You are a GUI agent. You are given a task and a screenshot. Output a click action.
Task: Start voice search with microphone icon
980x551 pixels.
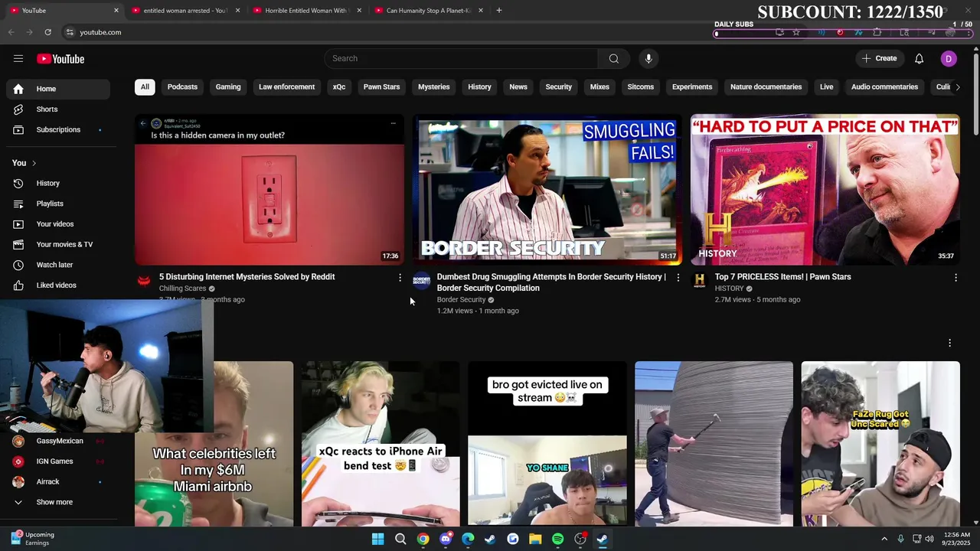click(x=648, y=59)
